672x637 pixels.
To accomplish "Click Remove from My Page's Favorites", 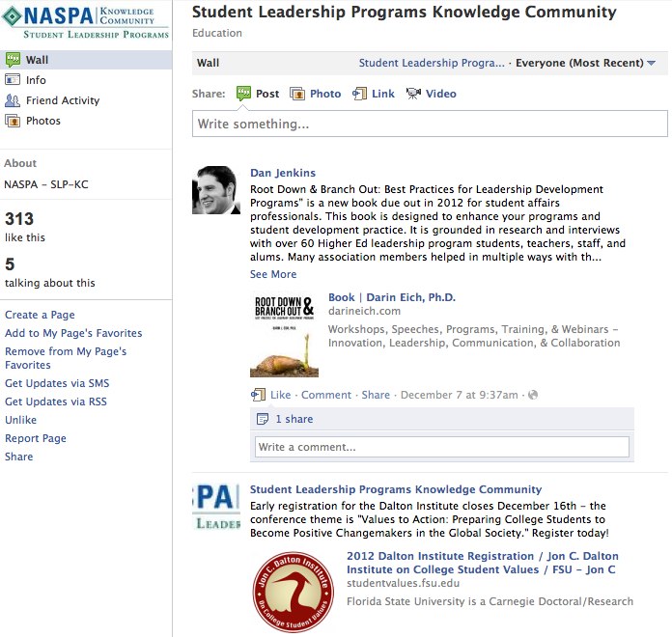I will [x=66, y=358].
